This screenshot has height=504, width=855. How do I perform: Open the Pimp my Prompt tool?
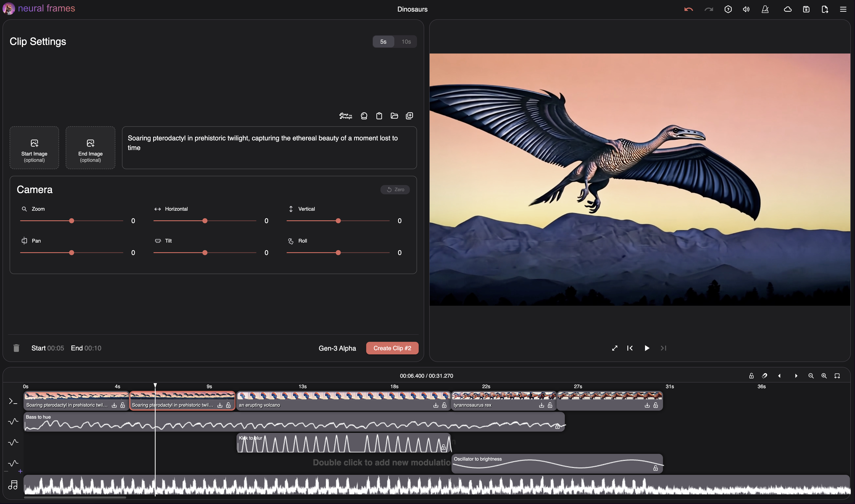(x=346, y=116)
